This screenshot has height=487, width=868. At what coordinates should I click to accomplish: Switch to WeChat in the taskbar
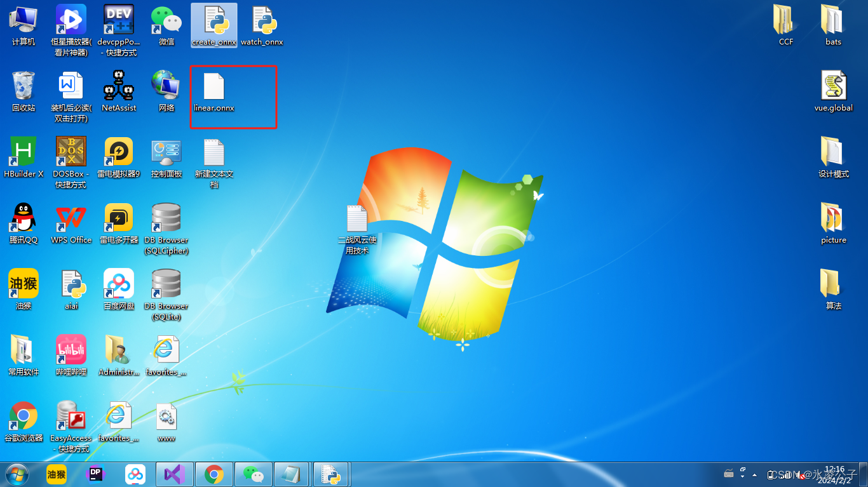[254, 474]
